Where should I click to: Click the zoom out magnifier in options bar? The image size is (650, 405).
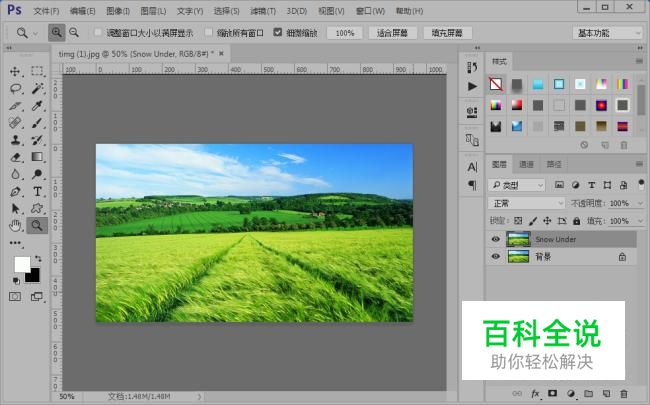click(x=74, y=33)
